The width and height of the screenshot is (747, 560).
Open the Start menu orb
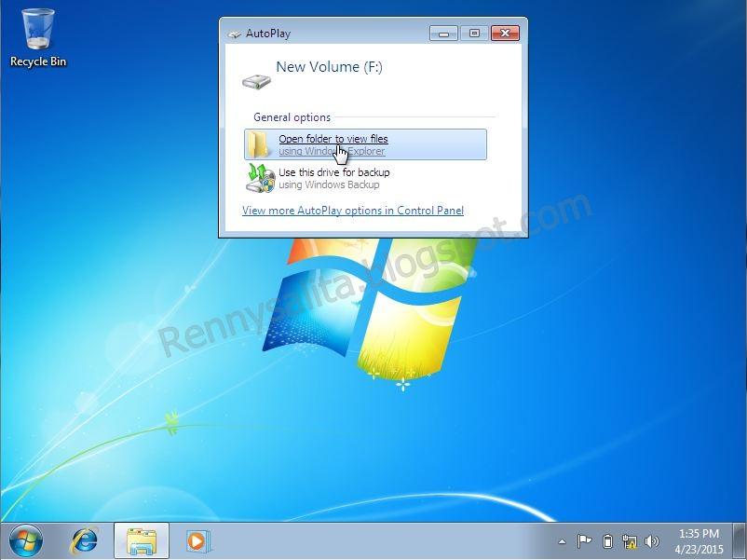pyautogui.click(x=26, y=541)
